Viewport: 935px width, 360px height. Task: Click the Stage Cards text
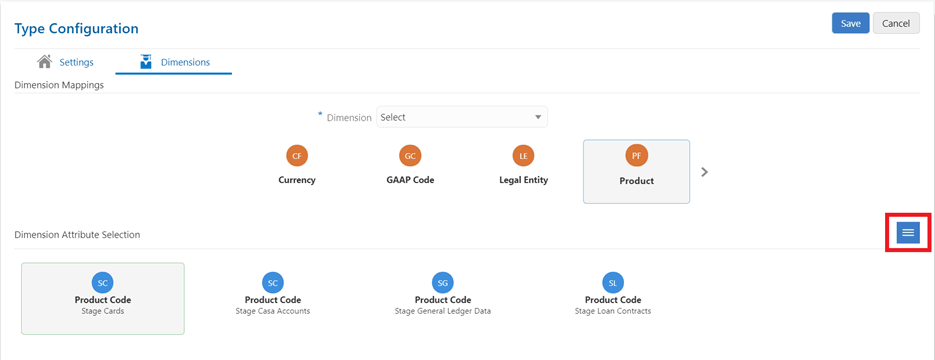tap(103, 311)
